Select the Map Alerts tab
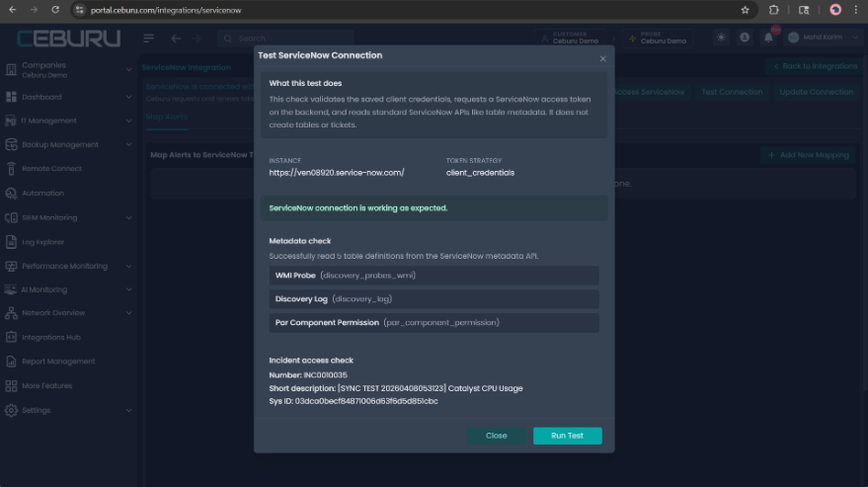 tap(167, 117)
